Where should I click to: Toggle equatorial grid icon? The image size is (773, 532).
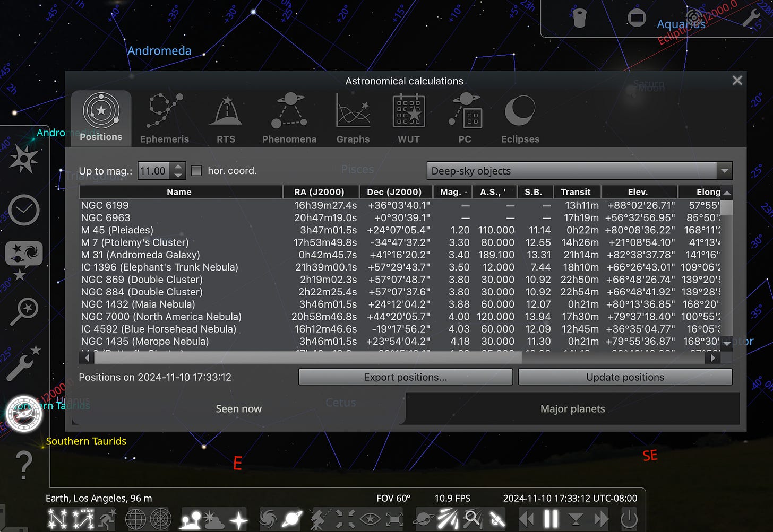135,519
